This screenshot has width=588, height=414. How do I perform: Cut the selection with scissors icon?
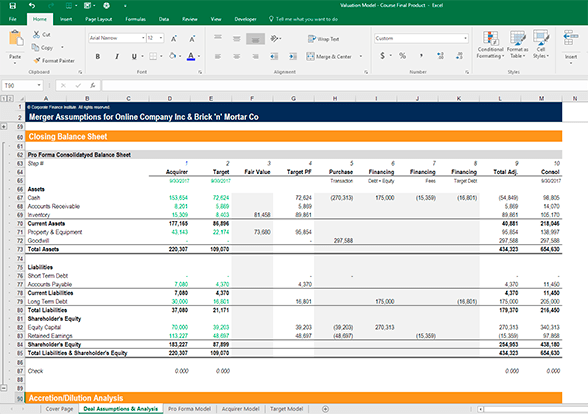(41, 34)
